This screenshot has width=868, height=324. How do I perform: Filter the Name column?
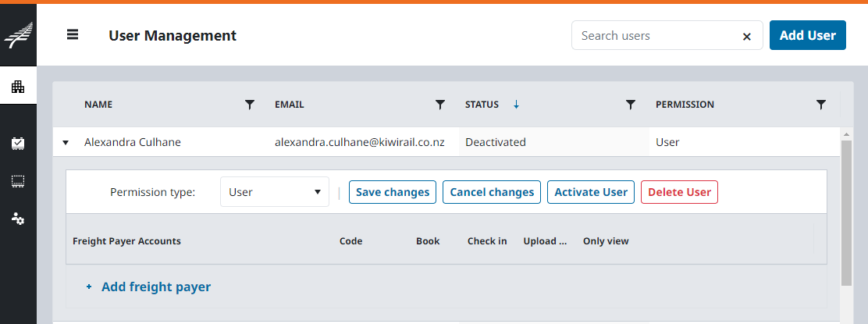(250, 105)
